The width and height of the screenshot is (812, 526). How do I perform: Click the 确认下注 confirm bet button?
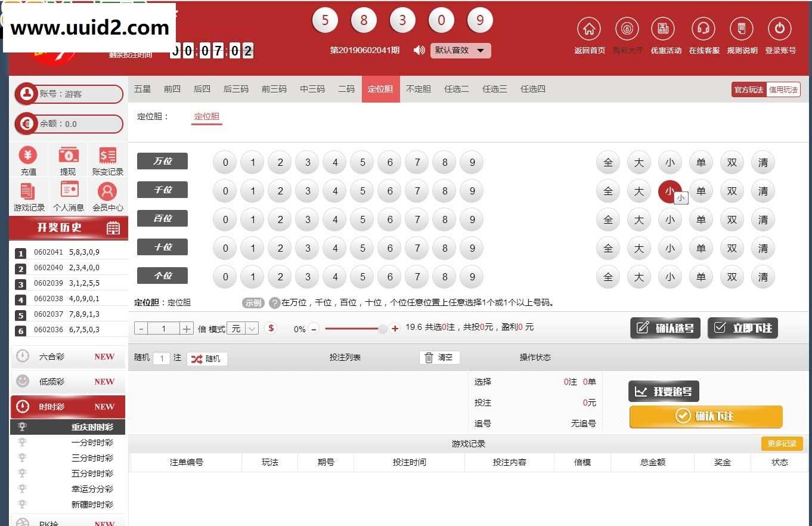click(x=705, y=417)
